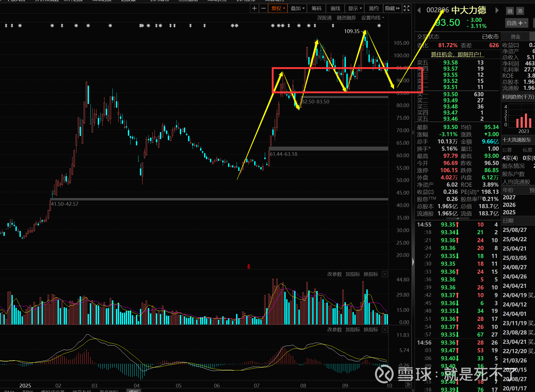Close the volume indicator panel
Viewport: 535px width, 392px height.
pos(385,274)
